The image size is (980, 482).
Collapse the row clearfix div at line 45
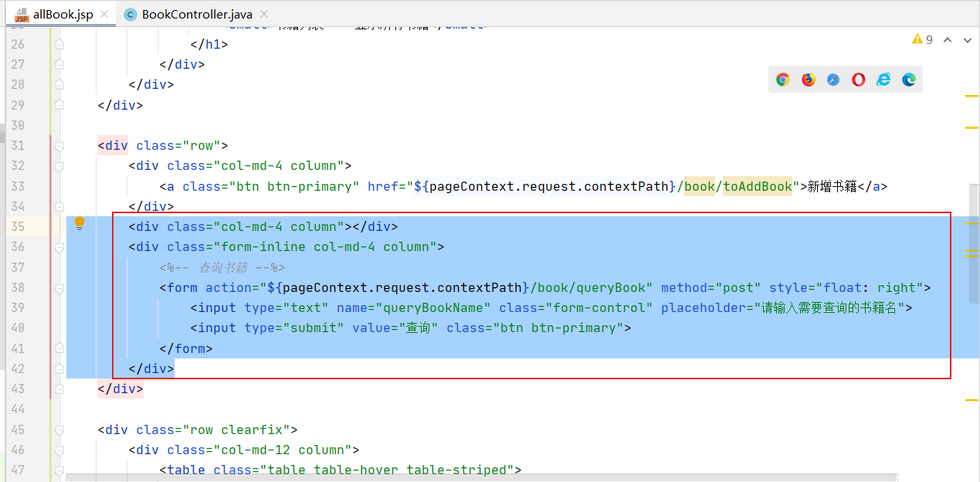click(59, 429)
